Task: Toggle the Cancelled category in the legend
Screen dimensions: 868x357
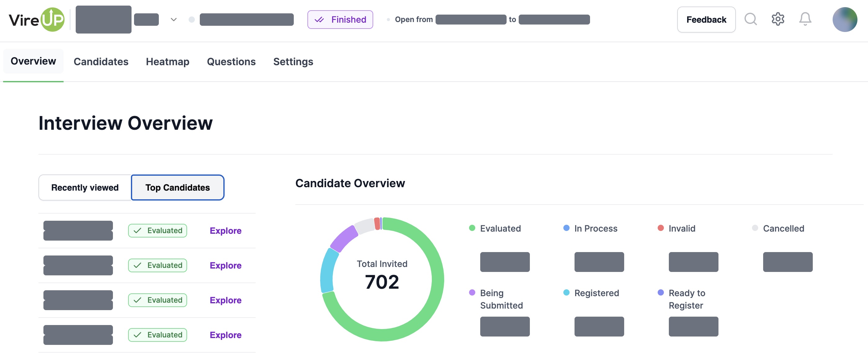Action: (756, 228)
